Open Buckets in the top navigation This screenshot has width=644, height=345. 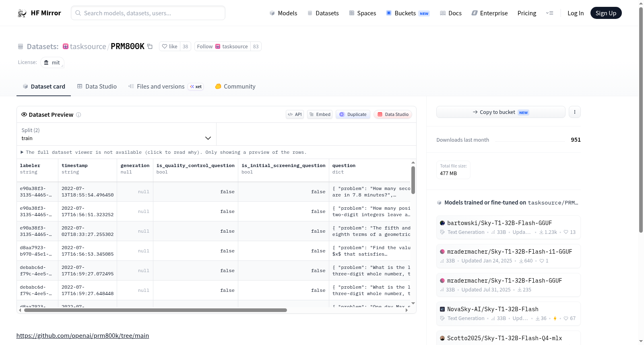tap(408, 13)
